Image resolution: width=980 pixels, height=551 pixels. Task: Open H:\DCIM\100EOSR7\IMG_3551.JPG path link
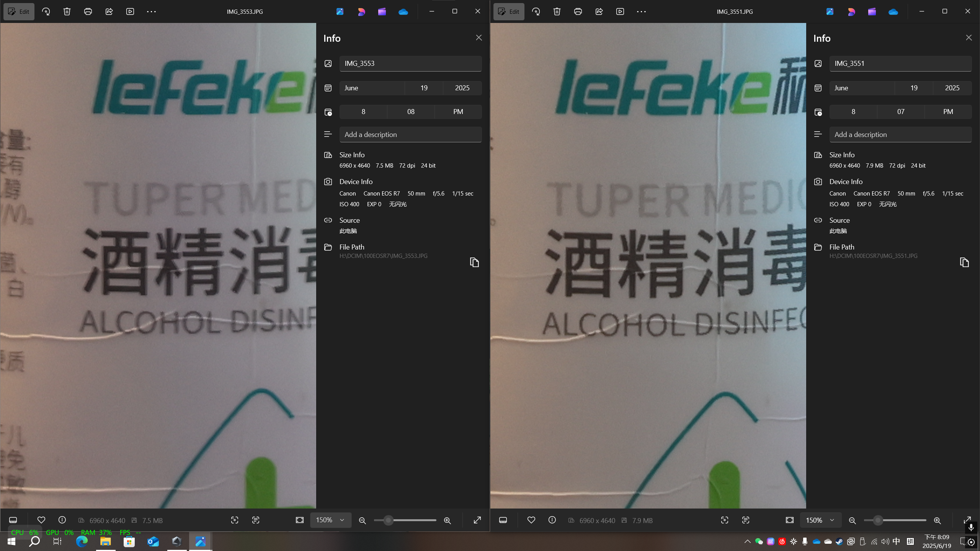(x=873, y=256)
